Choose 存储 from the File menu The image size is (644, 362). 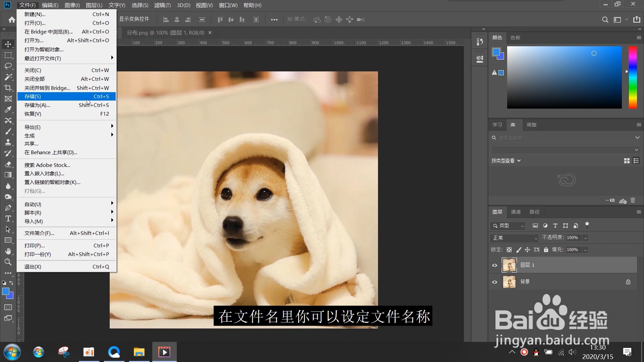[67, 97]
